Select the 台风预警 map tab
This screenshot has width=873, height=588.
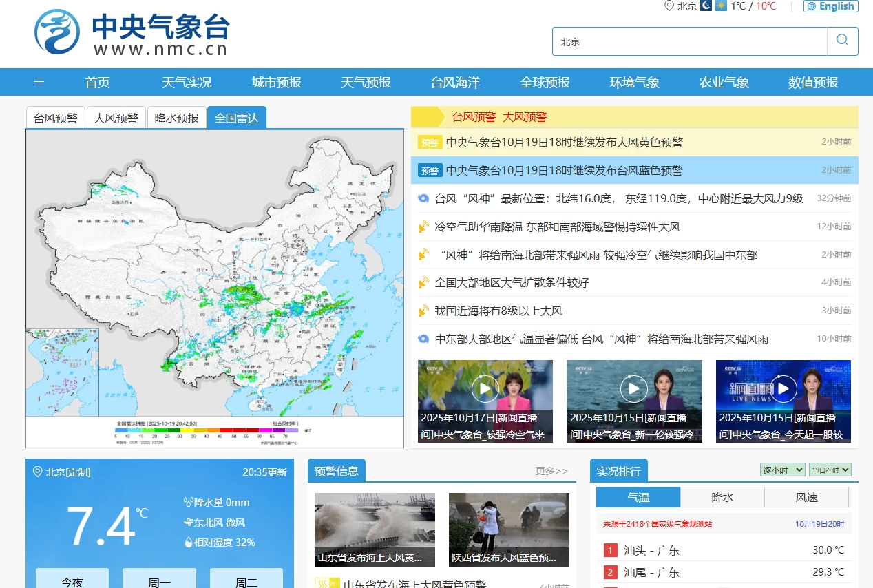click(x=56, y=118)
